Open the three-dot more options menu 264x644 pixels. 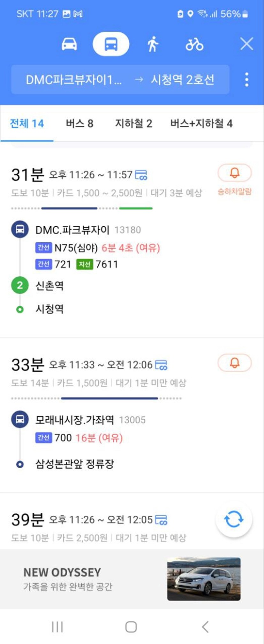pos(246,79)
